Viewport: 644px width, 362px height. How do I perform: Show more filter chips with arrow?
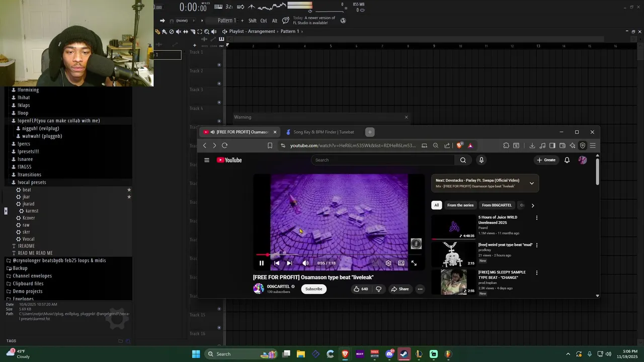pos(533,205)
